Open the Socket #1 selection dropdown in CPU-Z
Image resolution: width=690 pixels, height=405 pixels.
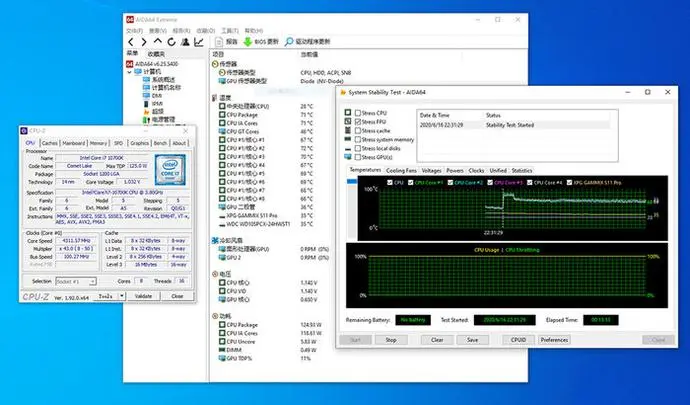pyautogui.click(x=76, y=281)
